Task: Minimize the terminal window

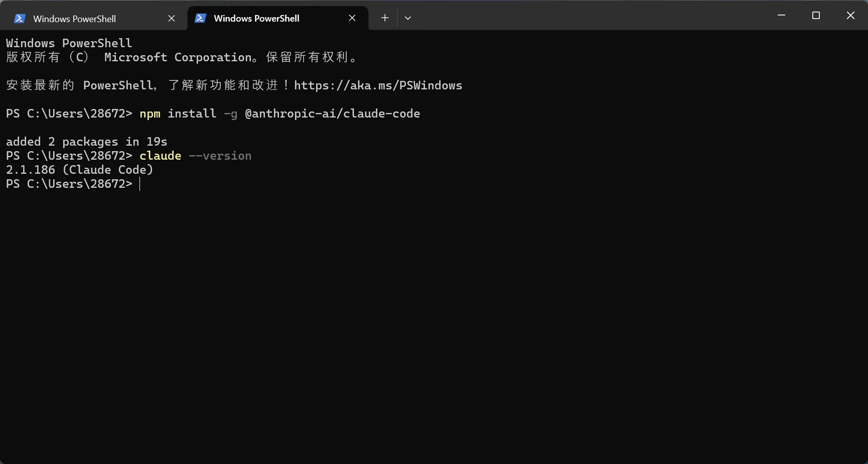Action: 781,16
